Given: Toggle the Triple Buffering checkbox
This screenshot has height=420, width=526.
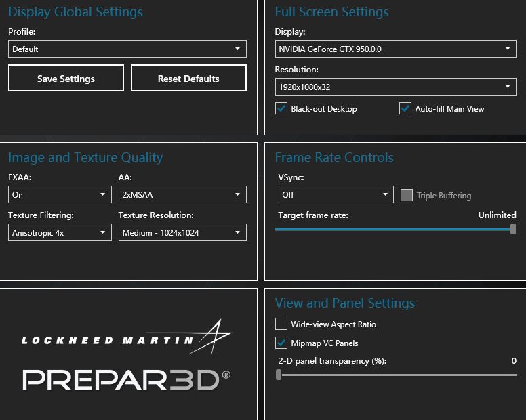Looking at the screenshot, I should 407,195.
